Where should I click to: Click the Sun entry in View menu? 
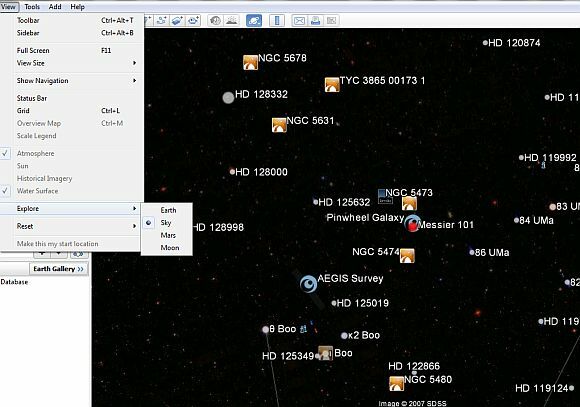coord(72,166)
